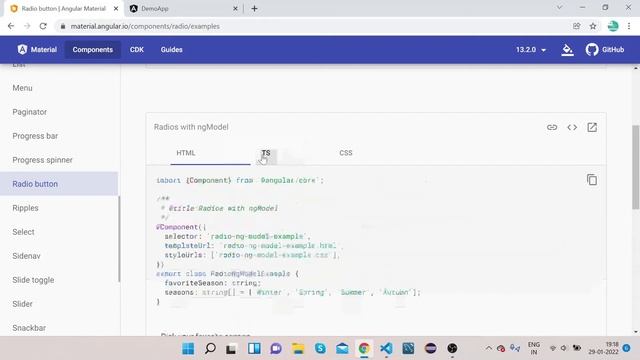Image resolution: width=640 pixels, height=360 pixels.
Task: Open Mail app from taskbar
Action: pyautogui.click(x=342, y=349)
